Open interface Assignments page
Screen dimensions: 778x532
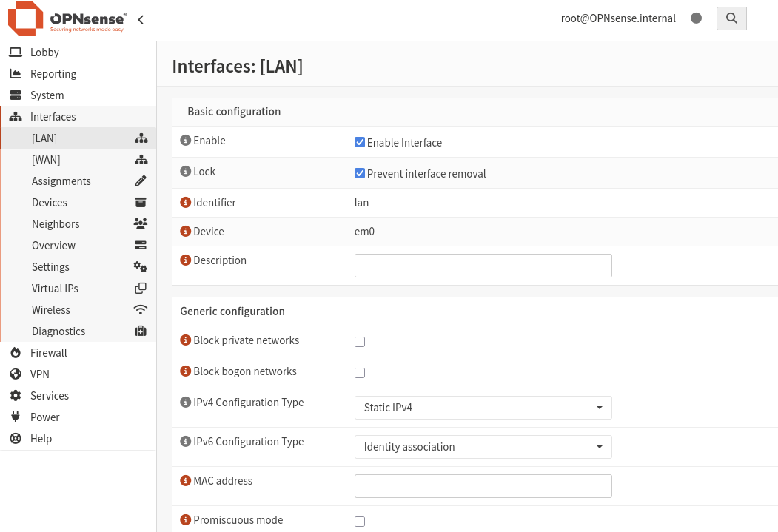[x=79, y=181]
